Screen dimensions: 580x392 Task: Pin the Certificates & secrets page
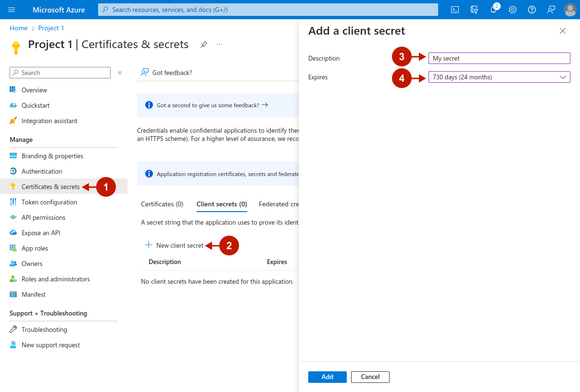[204, 44]
